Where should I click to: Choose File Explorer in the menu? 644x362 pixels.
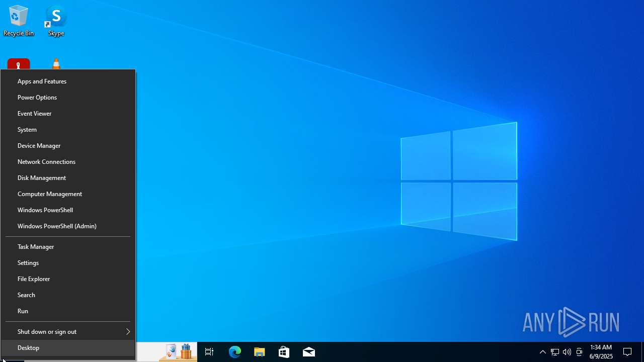pos(68,279)
